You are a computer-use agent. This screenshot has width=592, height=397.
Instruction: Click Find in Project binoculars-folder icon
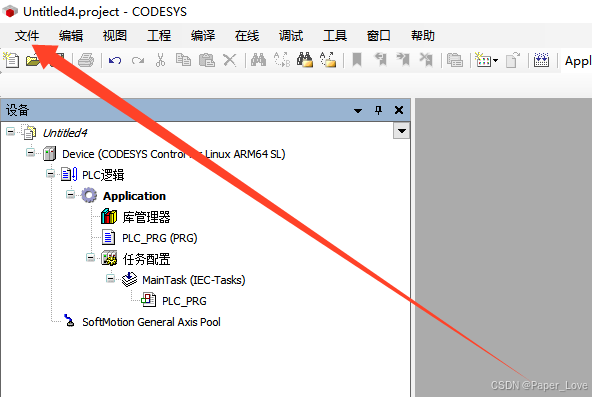[x=305, y=60]
